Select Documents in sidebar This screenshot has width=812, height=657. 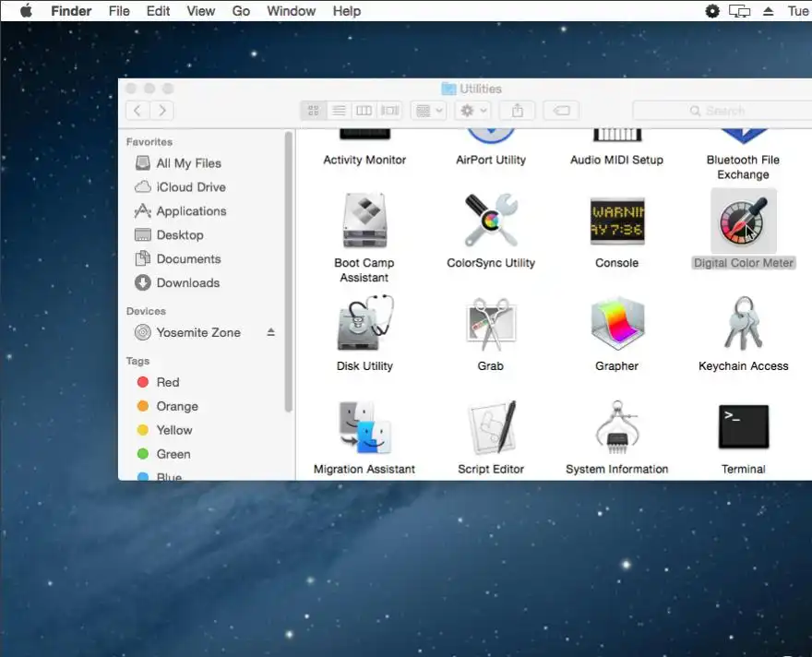[178, 259]
